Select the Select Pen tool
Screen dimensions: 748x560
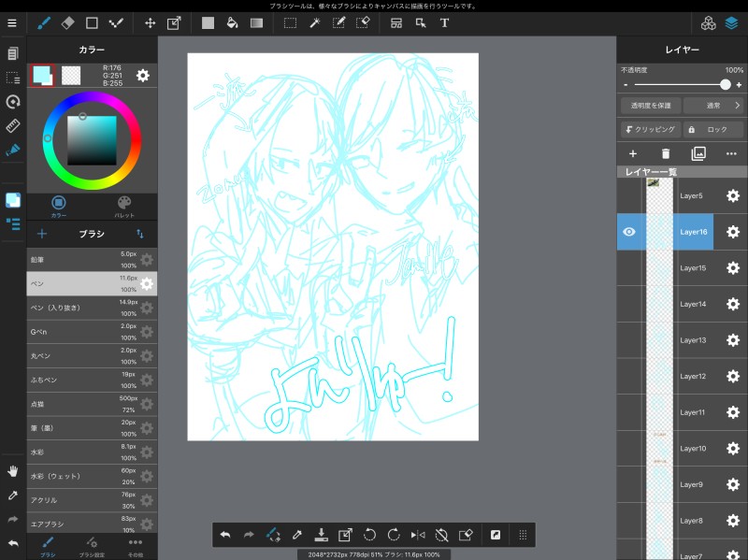(x=338, y=22)
